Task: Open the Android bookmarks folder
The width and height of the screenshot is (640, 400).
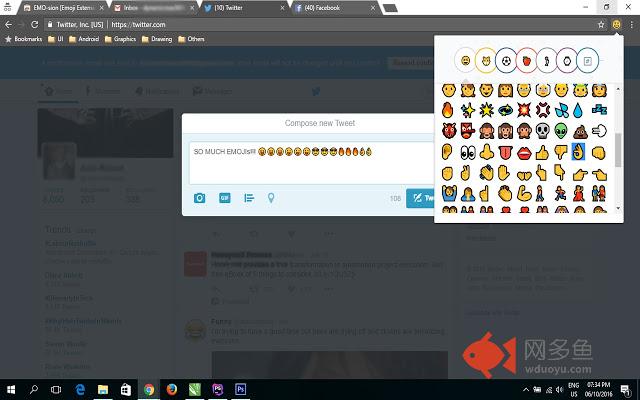Action: click(83, 39)
